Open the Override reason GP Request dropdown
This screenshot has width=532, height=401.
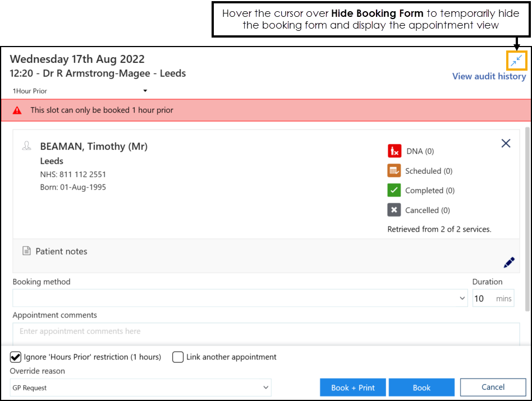tap(140, 388)
